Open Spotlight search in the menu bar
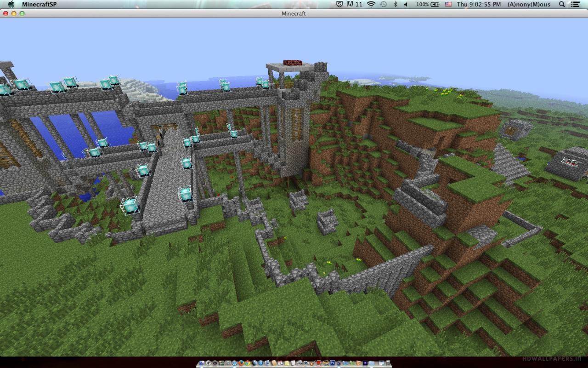This screenshot has width=588, height=368. coord(562,4)
